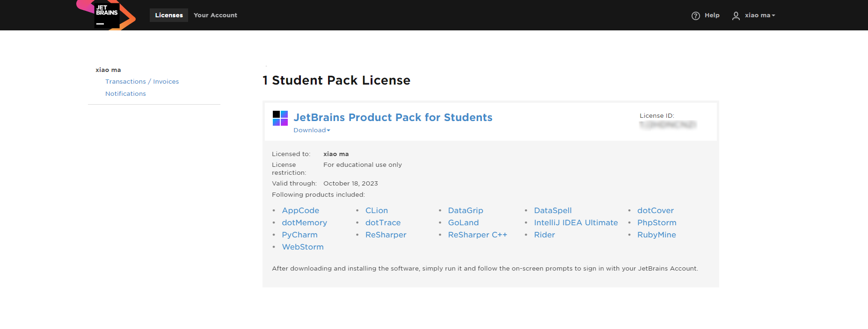Expand the xiao ma account dropdown
868x329 pixels.
(760, 15)
